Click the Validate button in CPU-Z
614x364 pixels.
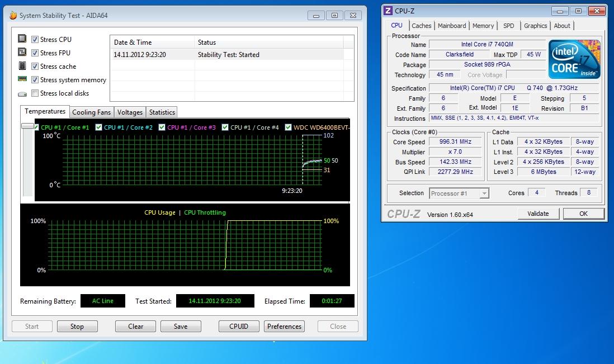[x=538, y=214]
